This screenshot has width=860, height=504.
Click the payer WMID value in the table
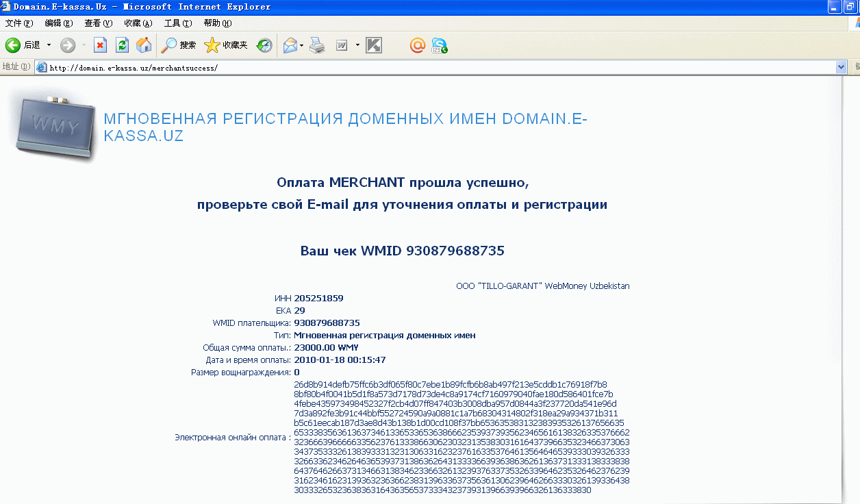click(327, 323)
